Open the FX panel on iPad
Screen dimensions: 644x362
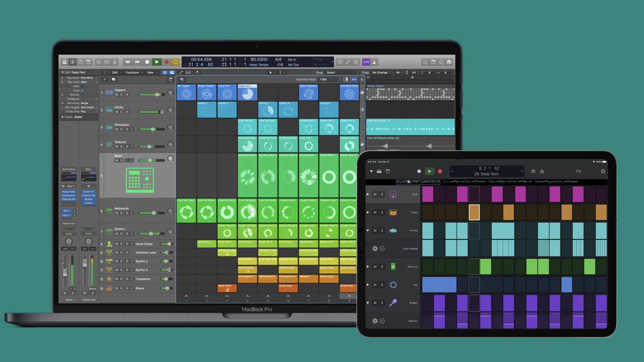coord(579,171)
